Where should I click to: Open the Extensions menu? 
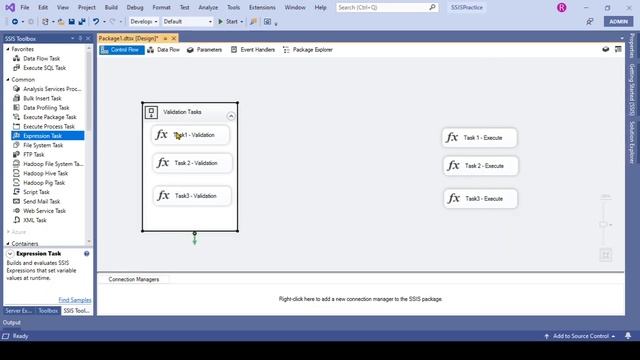(x=262, y=7)
